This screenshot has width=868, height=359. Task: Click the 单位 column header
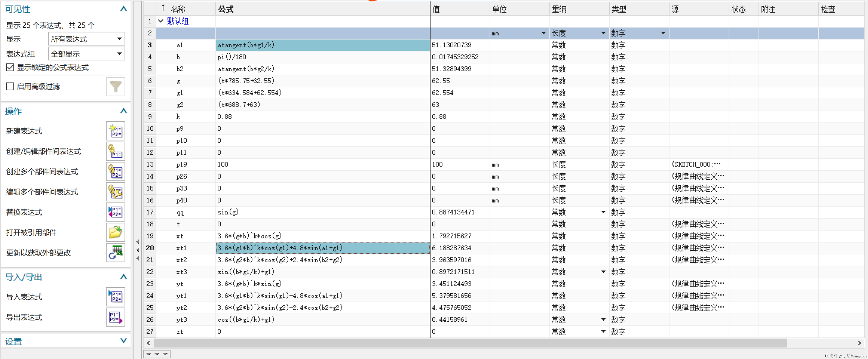pos(520,9)
